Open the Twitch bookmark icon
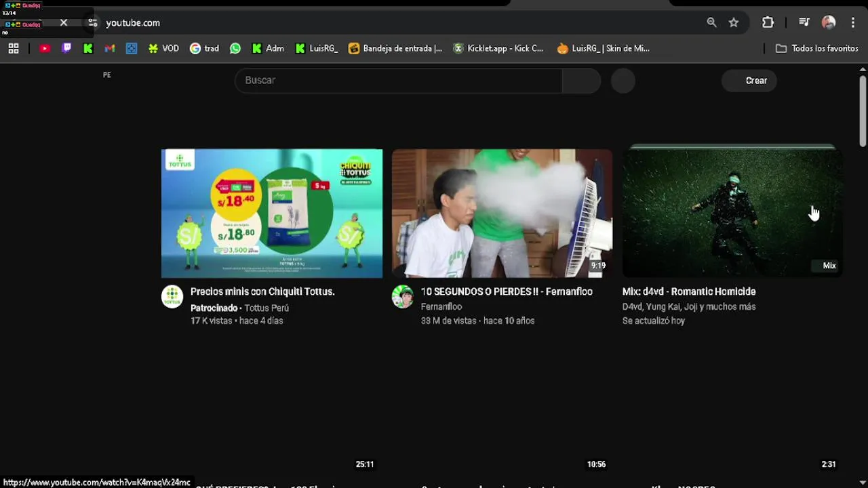 pos(66,48)
